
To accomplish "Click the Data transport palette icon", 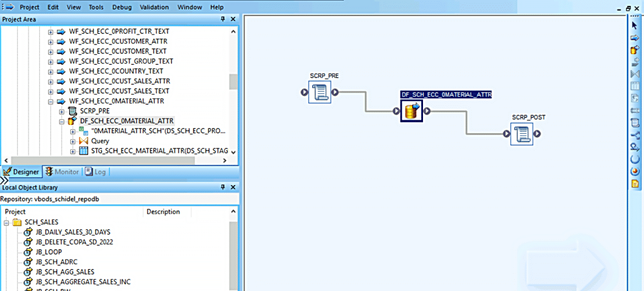I will tap(635, 111).
